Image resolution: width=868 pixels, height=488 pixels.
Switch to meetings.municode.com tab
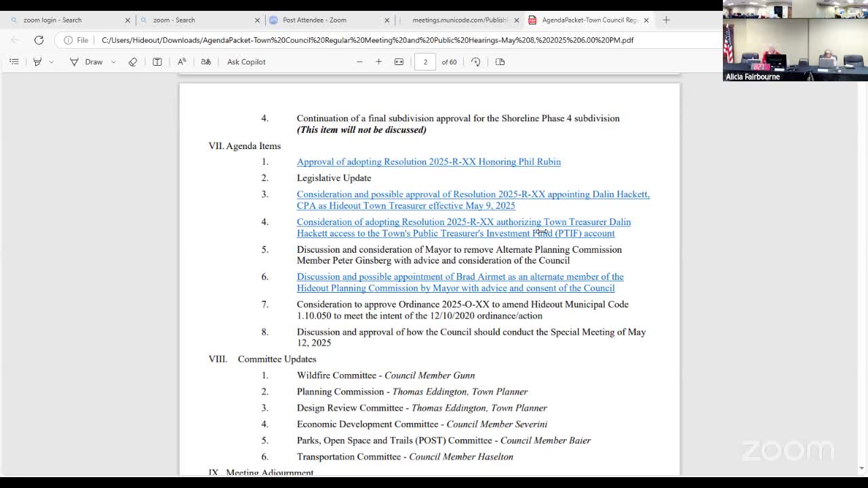pos(460,20)
